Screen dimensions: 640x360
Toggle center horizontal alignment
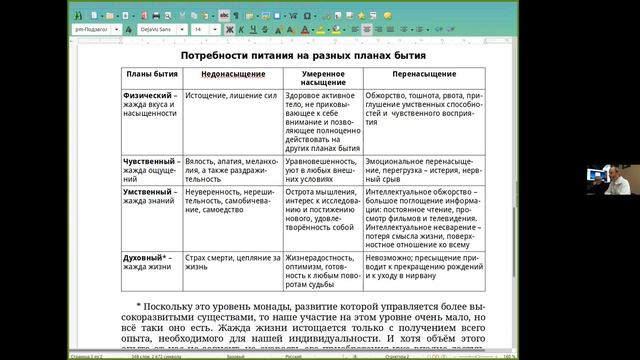tap(367, 29)
